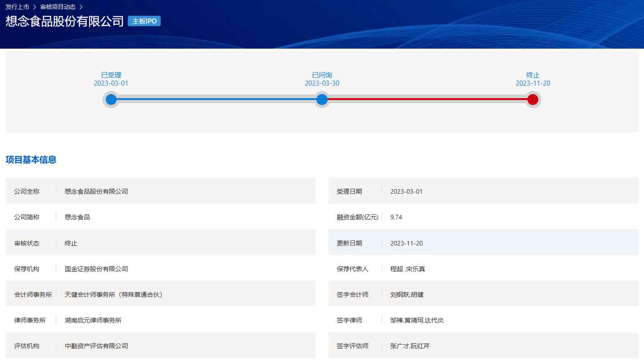Select the 已问询 blue timeline node
This screenshot has height=363, width=644.
[322, 100]
